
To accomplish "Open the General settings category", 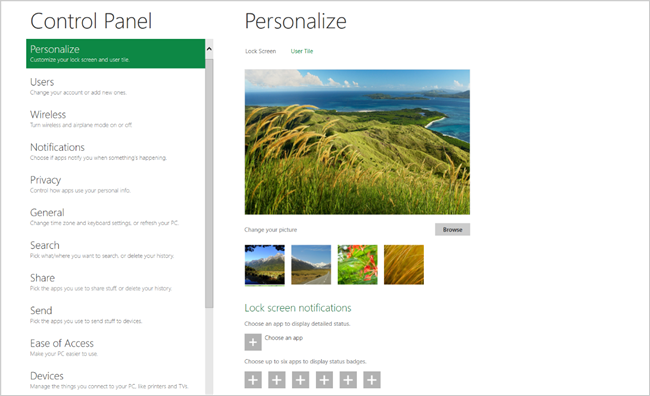I will (115, 217).
